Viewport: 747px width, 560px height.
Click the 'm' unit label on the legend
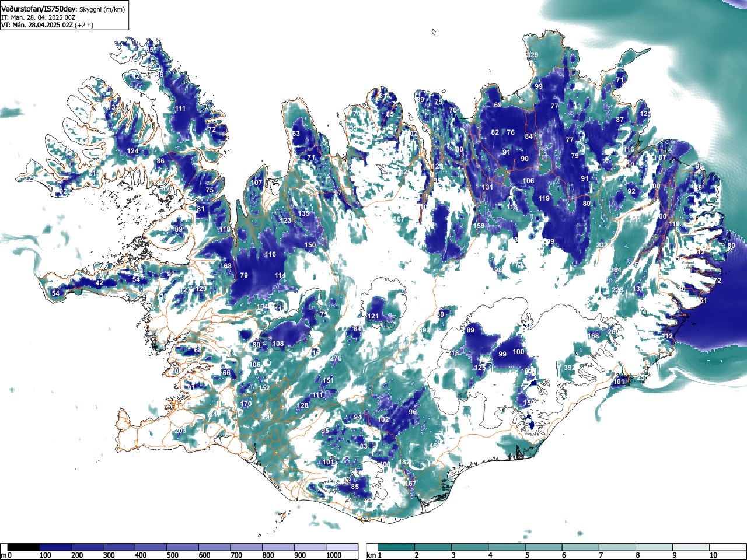[4, 555]
